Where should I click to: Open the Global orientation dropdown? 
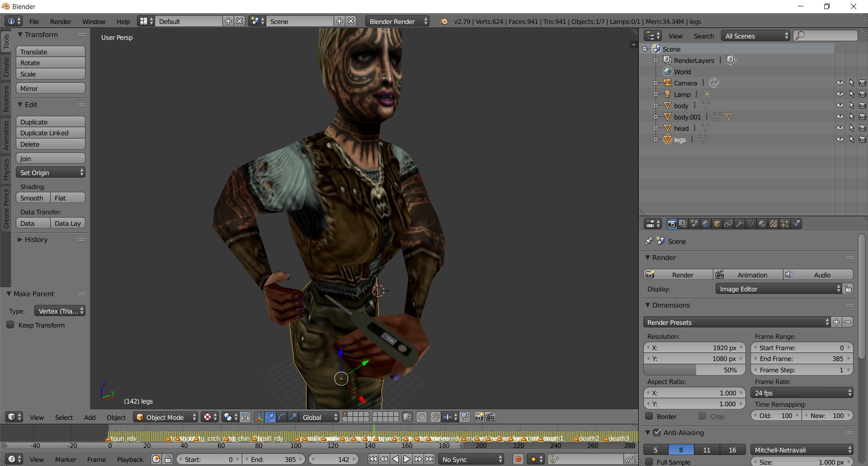coord(320,417)
